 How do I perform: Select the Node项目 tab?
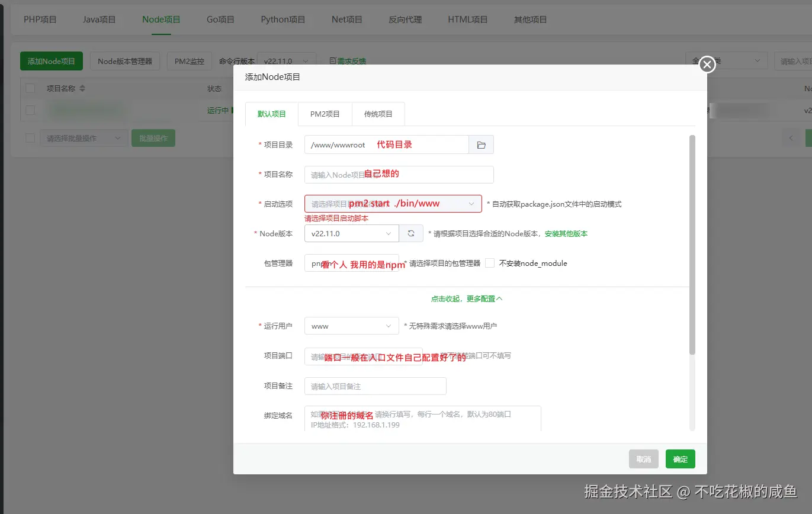pyautogui.click(x=161, y=20)
